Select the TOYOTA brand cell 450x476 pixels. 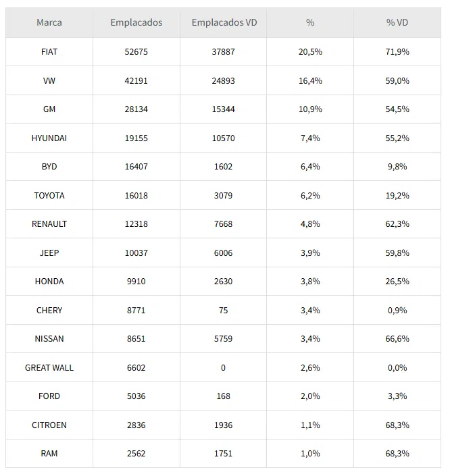(x=49, y=196)
